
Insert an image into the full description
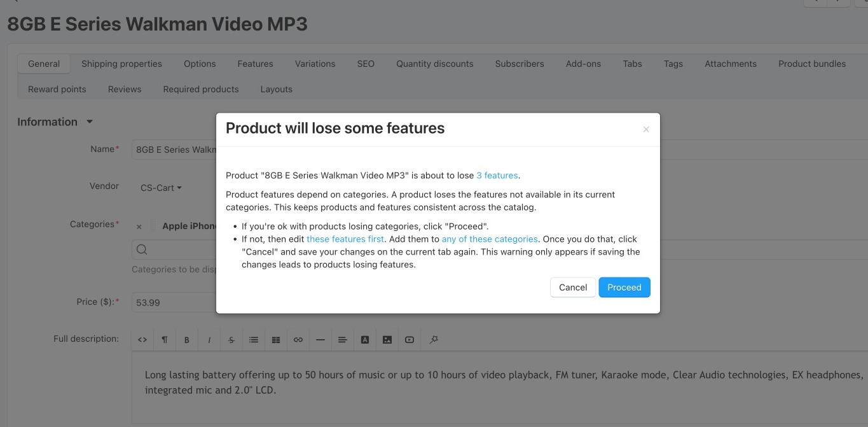(387, 339)
